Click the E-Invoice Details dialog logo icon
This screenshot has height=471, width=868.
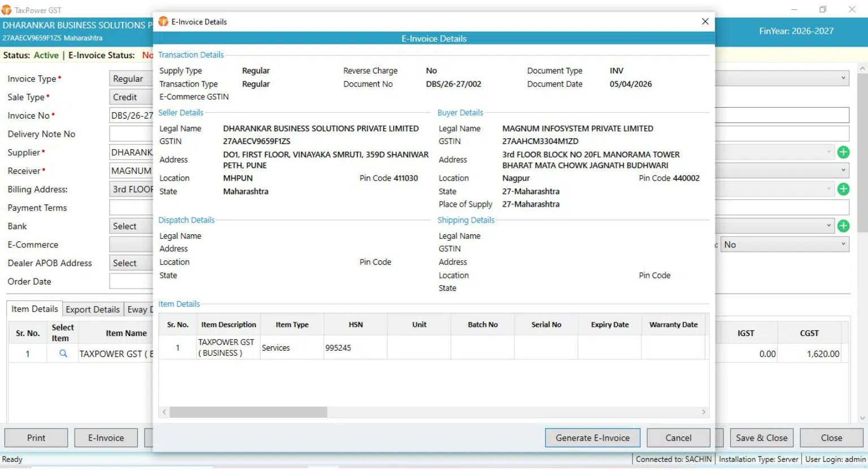163,21
